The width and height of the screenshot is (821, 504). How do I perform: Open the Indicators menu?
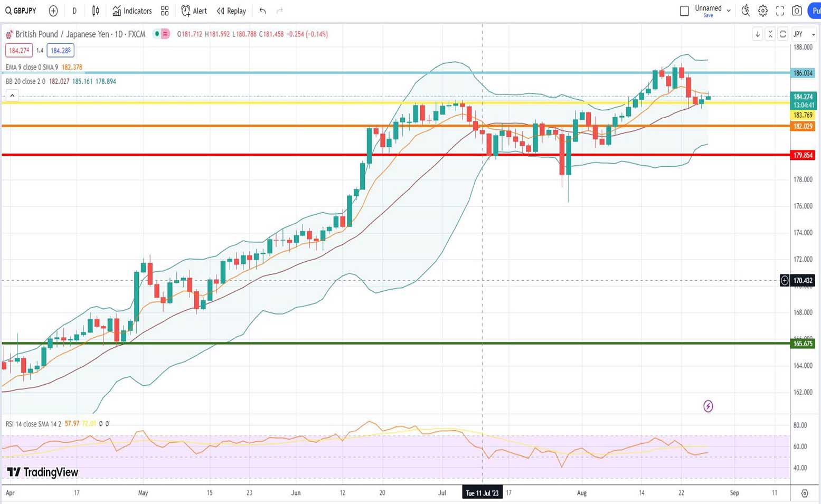point(132,11)
